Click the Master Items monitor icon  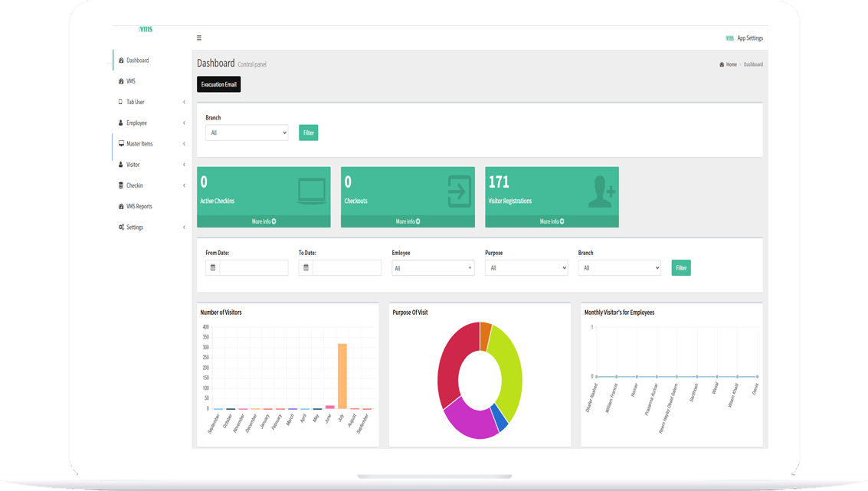120,143
